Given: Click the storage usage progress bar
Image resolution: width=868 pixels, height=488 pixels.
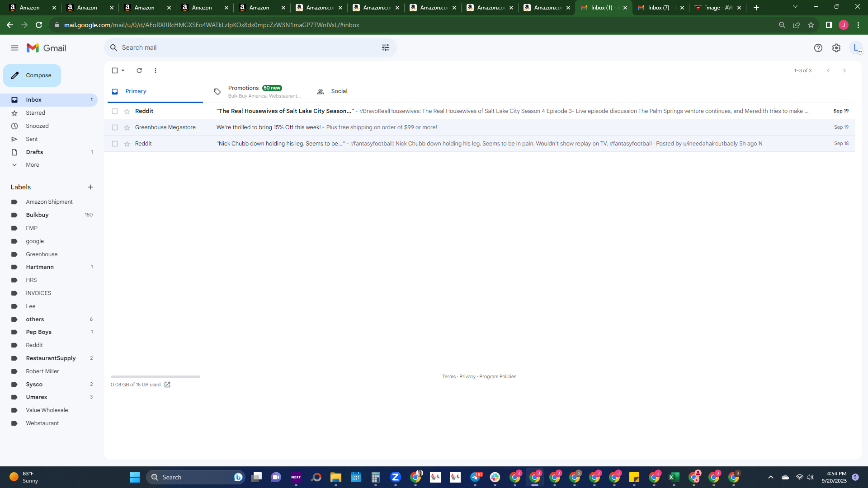Looking at the screenshot, I should (x=156, y=377).
